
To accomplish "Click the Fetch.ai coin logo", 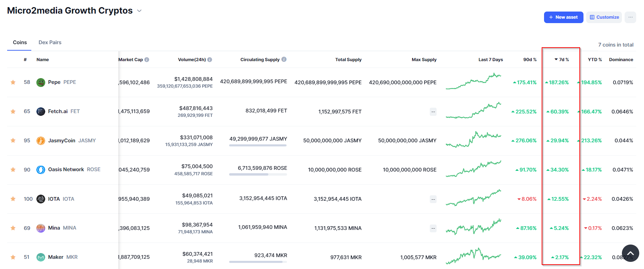I will coord(41,111).
